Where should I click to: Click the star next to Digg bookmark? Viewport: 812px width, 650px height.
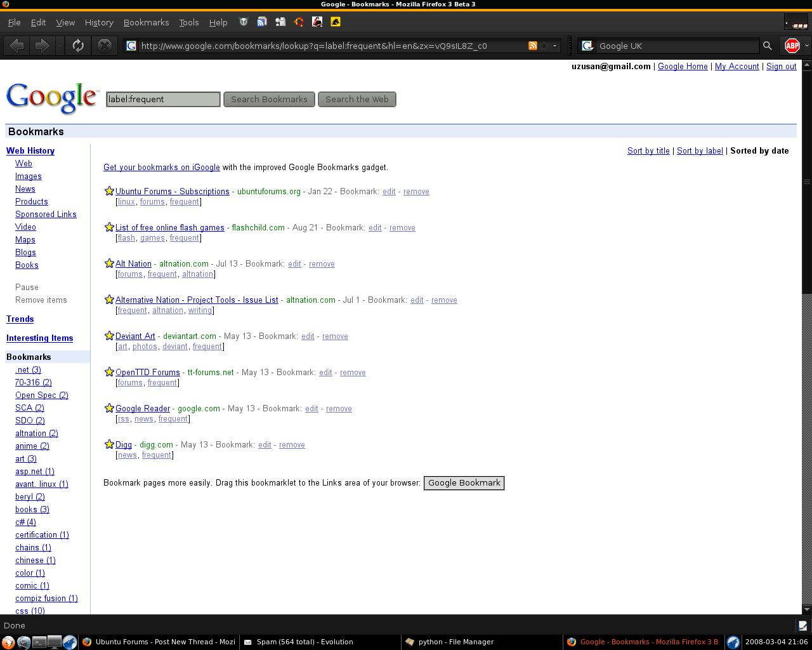click(109, 444)
